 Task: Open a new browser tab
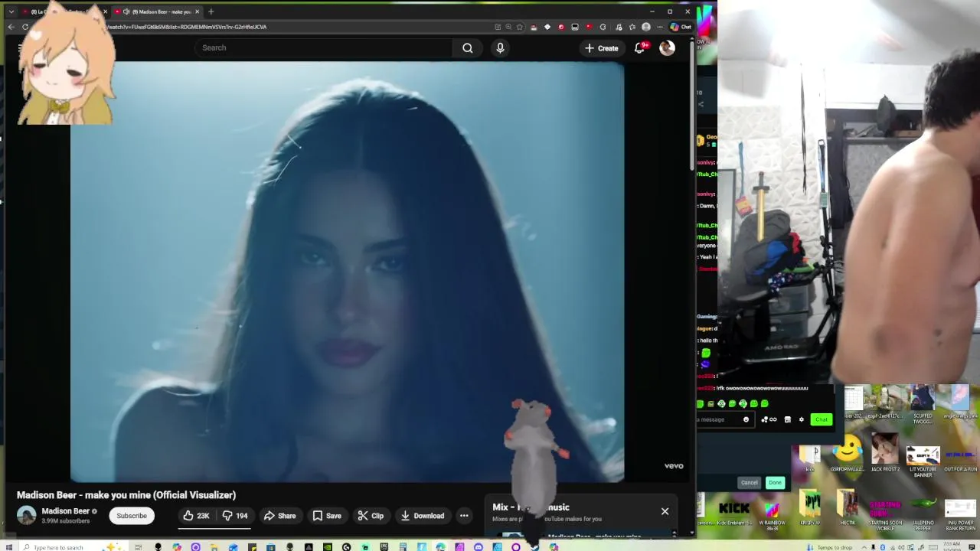pyautogui.click(x=211, y=11)
